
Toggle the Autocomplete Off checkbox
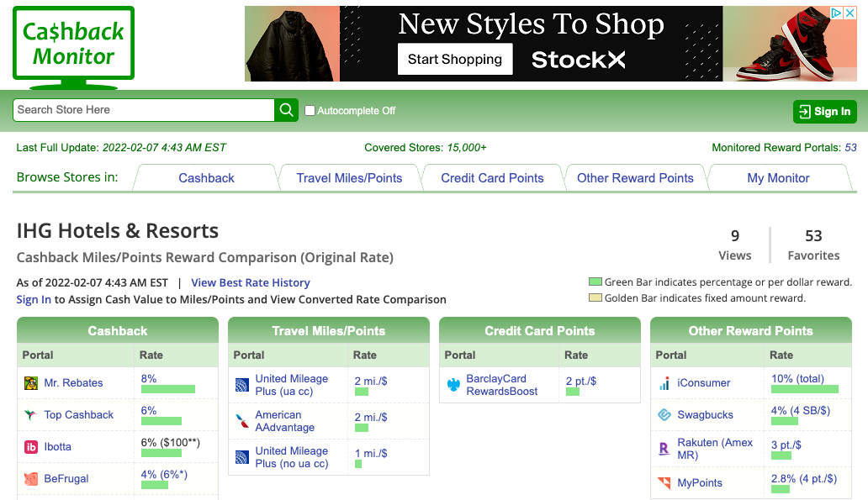point(310,110)
